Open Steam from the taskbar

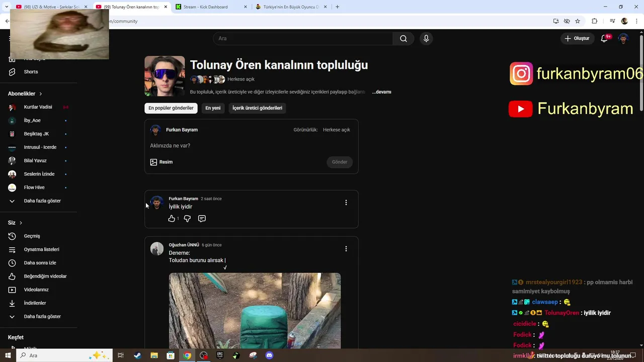point(137,355)
